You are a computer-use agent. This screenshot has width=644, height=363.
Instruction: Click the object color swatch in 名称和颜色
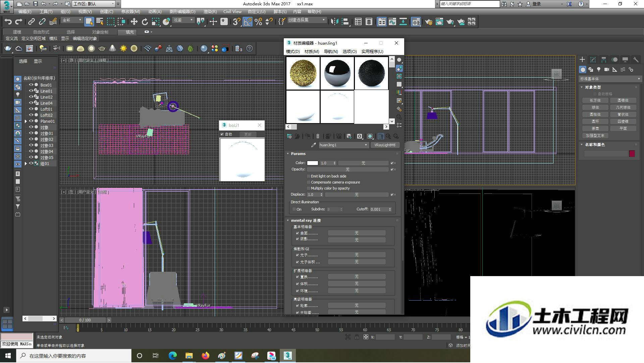point(632,154)
